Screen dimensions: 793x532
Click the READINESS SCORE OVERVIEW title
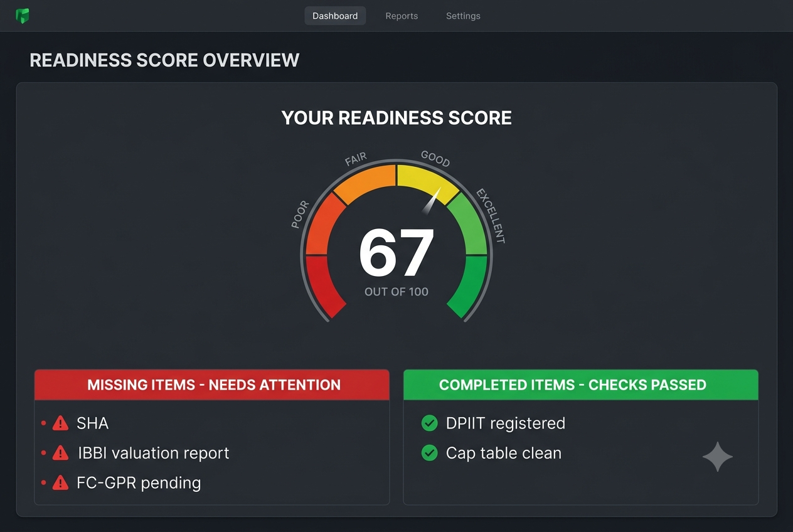coord(164,60)
